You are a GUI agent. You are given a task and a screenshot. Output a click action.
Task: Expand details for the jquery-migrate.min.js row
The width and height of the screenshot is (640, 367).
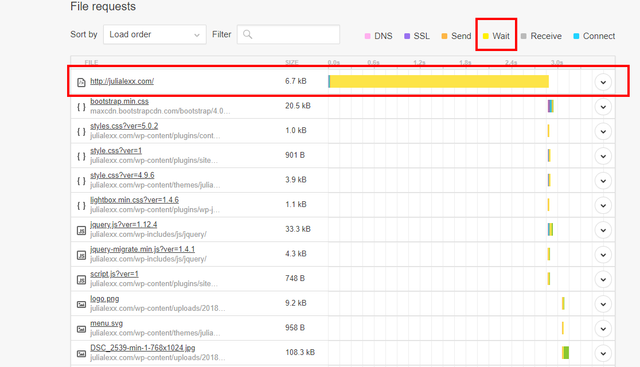coord(603,255)
